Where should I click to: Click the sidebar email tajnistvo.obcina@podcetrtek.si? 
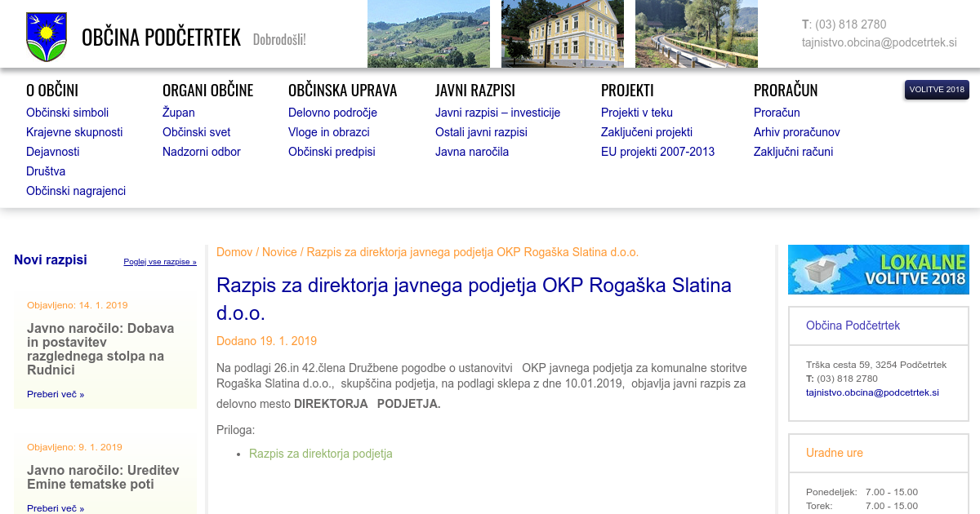click(x=872, y=392)
